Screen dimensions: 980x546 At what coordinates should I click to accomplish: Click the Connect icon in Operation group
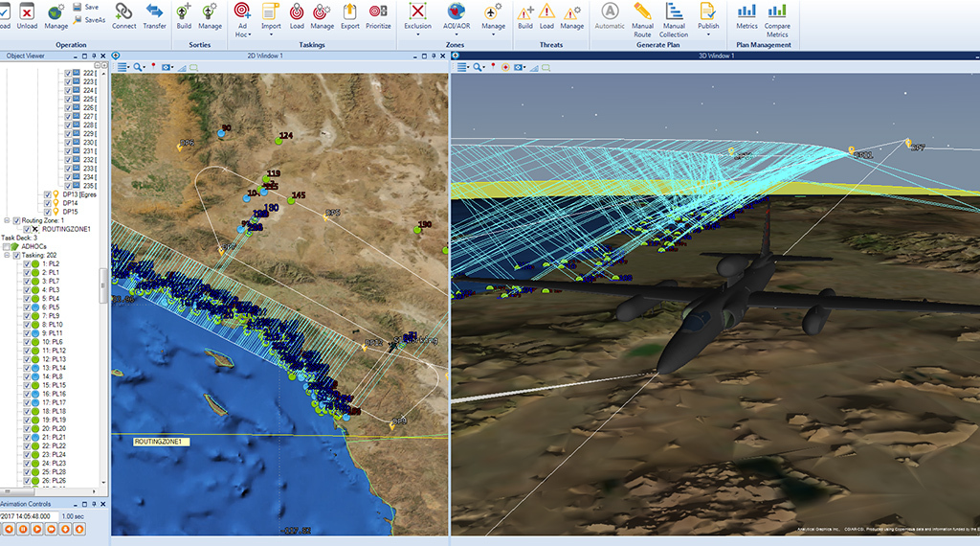point(123,13)
